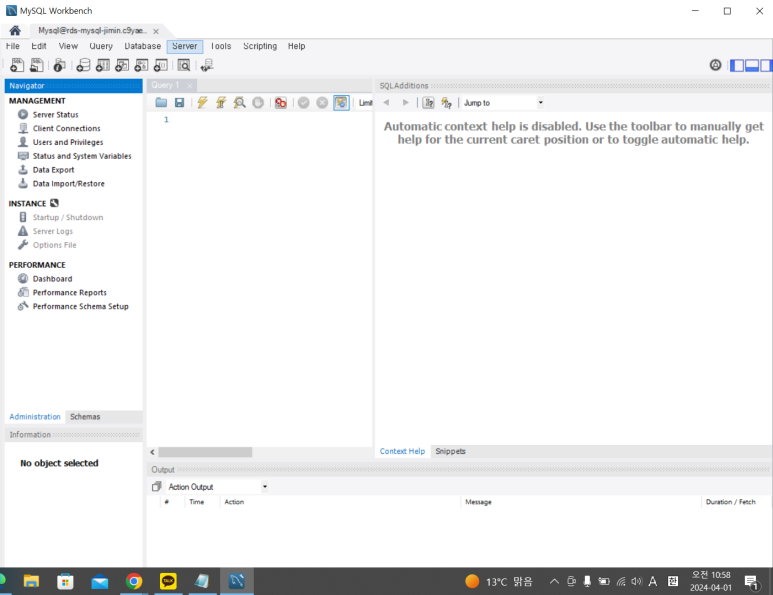Execute the query with the lightning bolt
This screenshot has height=595, width=773.
coord(202,103)
